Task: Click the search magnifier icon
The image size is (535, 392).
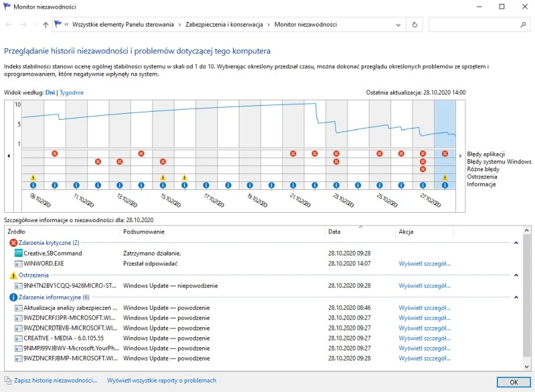Action: pos(523,25)
